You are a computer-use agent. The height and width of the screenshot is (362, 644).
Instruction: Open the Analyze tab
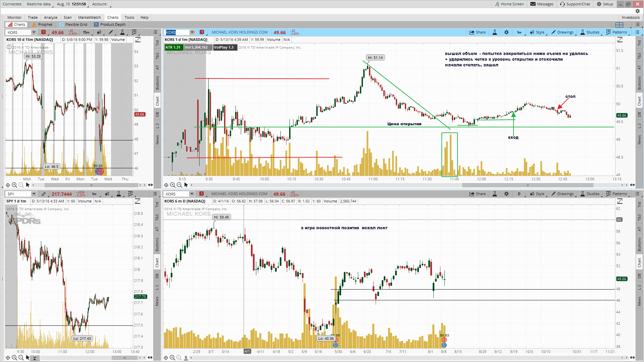pyautogui.click(x=51, y=17)
